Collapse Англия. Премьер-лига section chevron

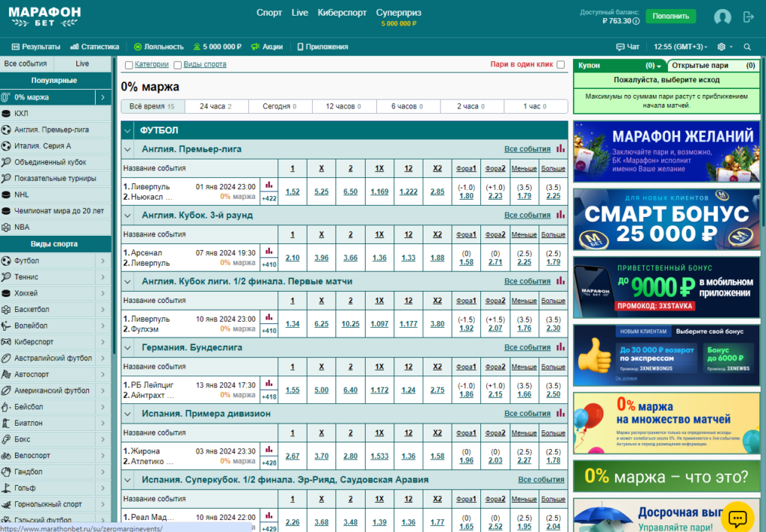pyautogui.click(x=127, y=150)
